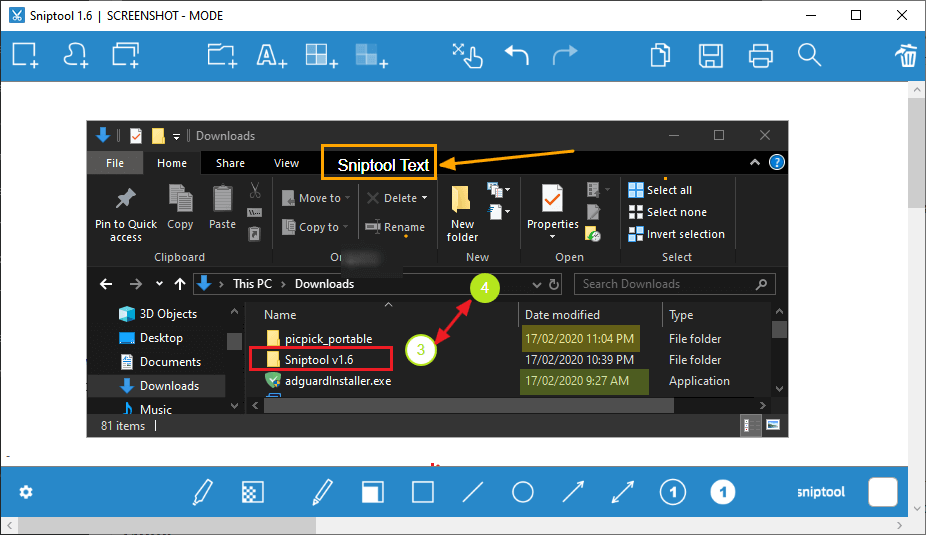Choose the outline rectangle shape tool

[423, 492]
